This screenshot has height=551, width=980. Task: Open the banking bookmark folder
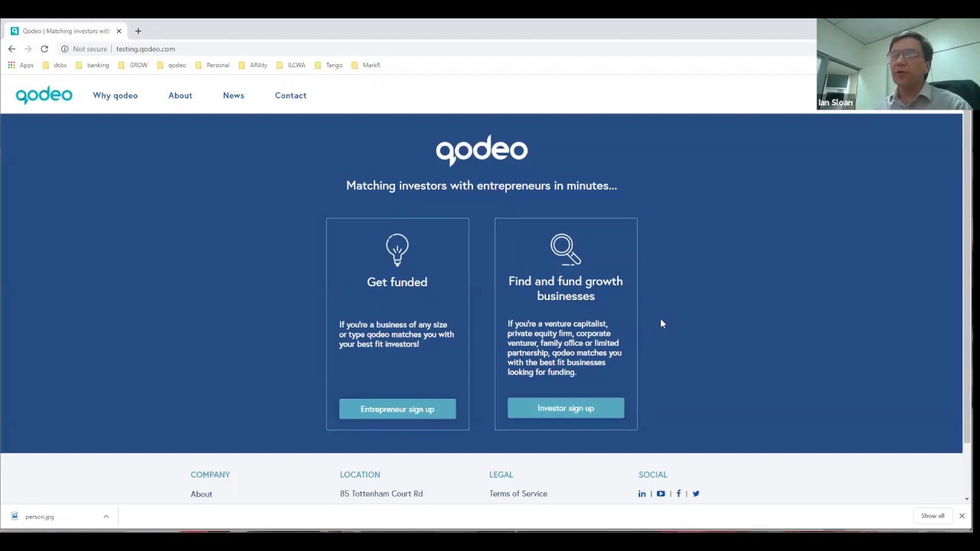tap(92, 65)
